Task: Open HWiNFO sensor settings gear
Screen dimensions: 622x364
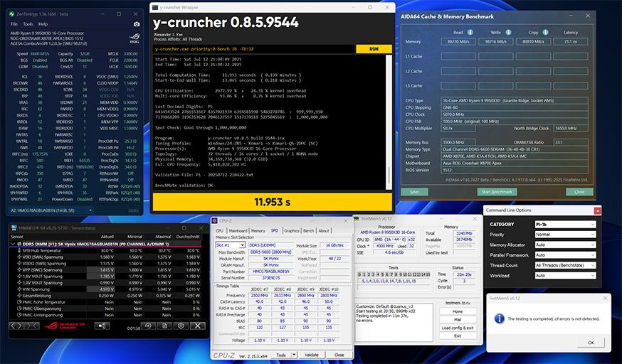Action: [x=181, y=326]
